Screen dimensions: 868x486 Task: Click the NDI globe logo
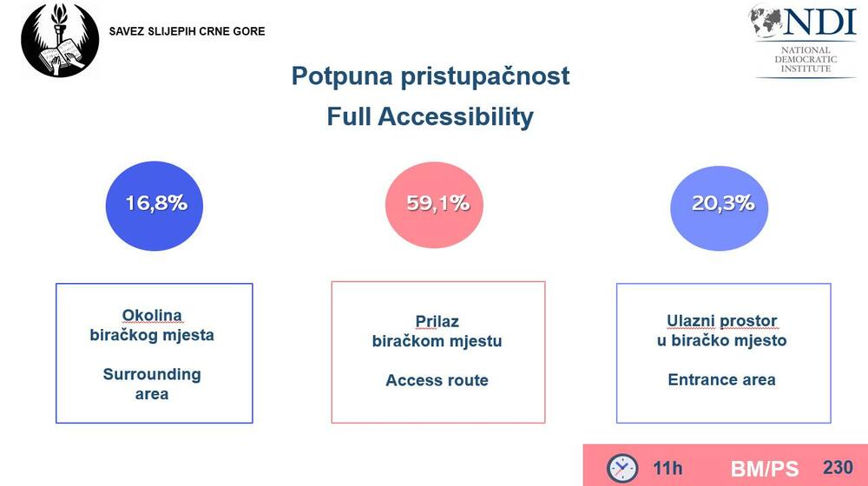click(767, 23)
